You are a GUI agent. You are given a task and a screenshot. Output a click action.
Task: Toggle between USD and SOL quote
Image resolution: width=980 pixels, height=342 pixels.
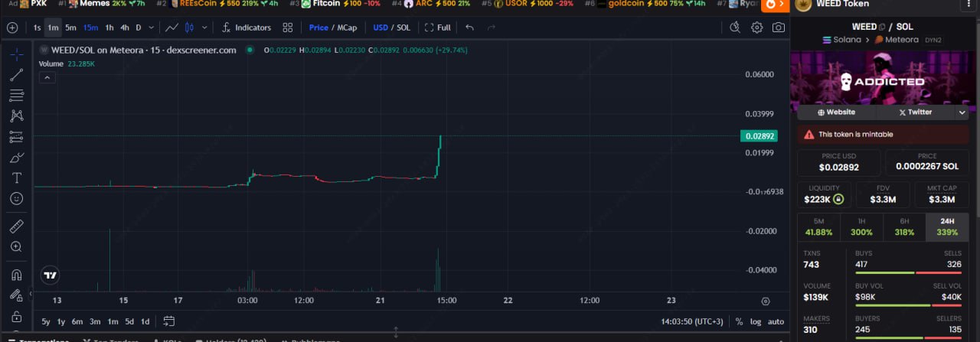tap(392, 28)
